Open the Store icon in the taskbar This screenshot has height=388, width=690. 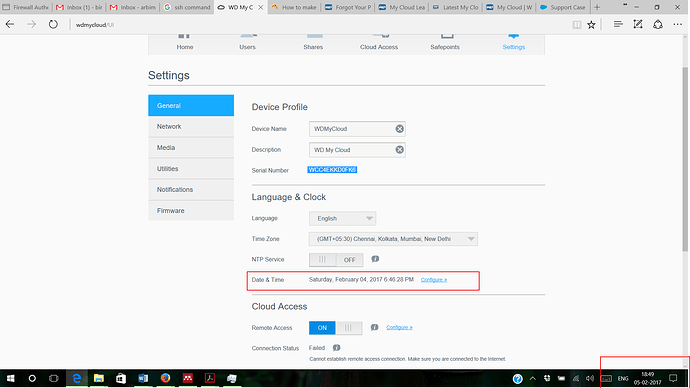tap(121, 378)
